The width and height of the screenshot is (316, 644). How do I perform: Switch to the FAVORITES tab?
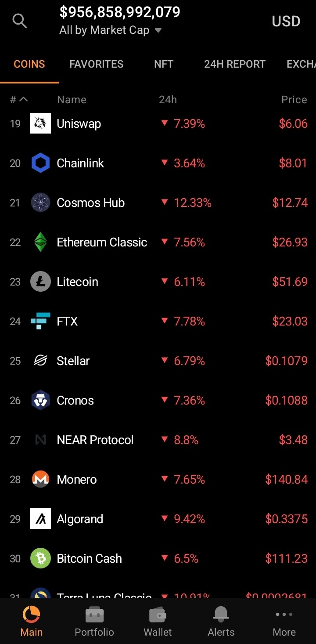[x=96, y=64]
